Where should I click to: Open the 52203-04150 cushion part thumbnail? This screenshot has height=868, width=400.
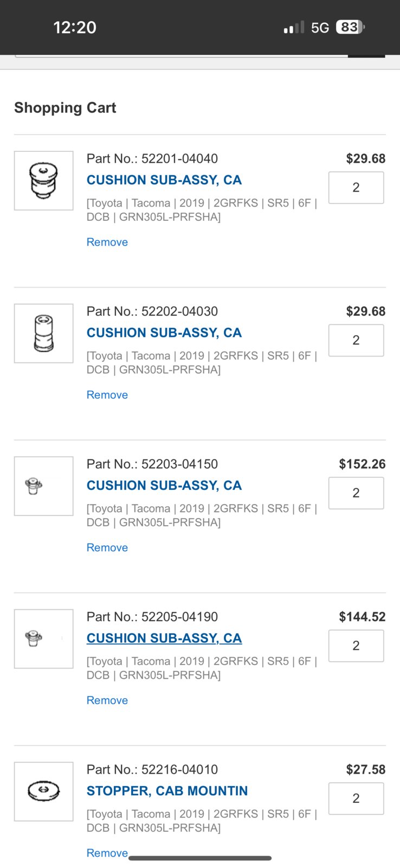click(x=43, y=486)
